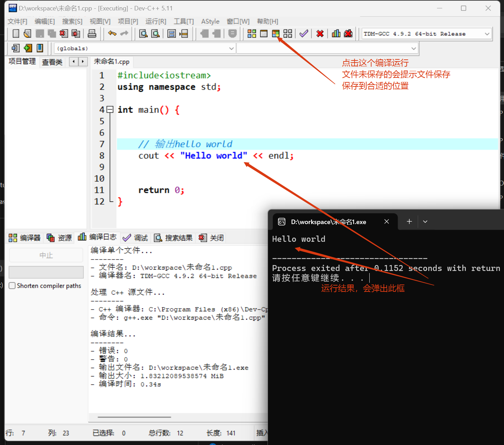The image size is (504, 445).
Task: Click the Compile & Run toolbar icon
Action: click(276, 34)
